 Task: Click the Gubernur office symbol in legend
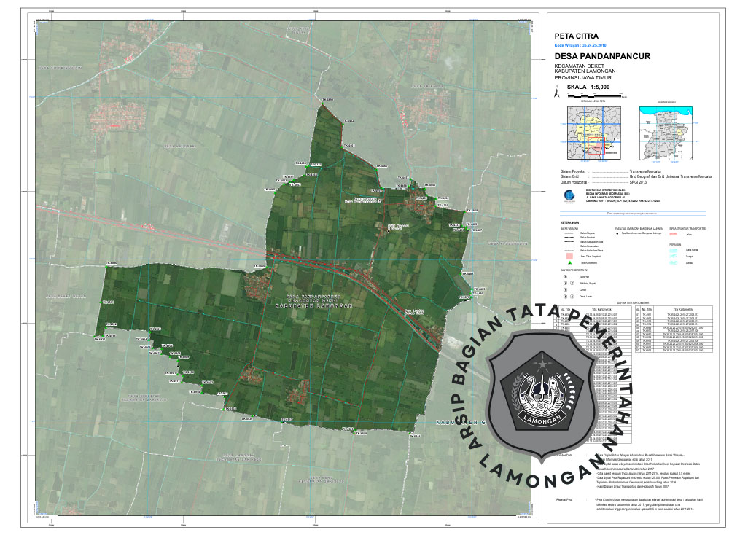click(x=564, y=277)
